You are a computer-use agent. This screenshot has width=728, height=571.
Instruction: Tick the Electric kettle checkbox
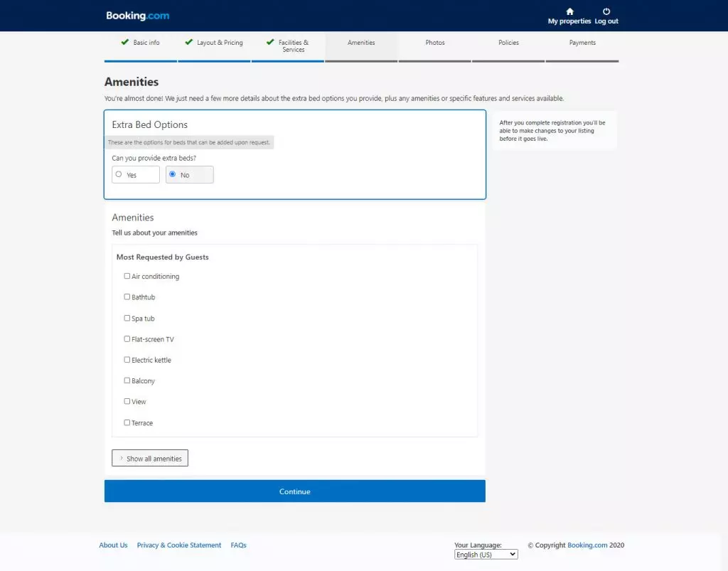click(127, 360)
